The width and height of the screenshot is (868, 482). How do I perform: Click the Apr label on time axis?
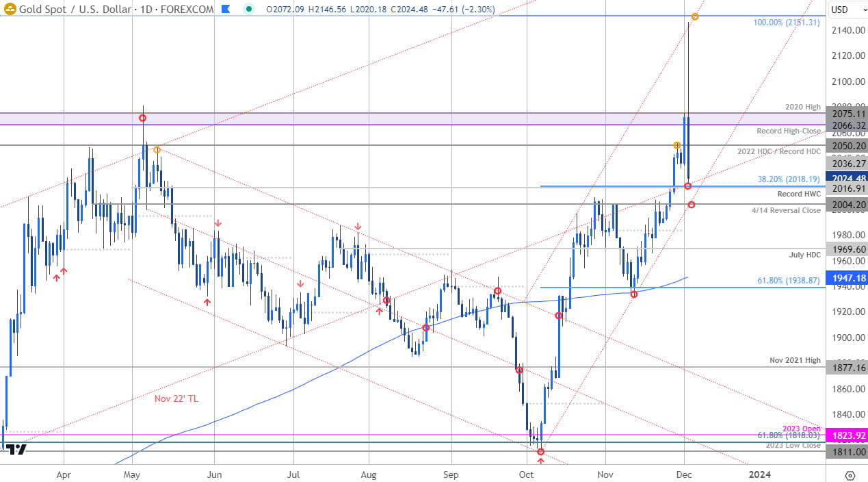point(64,474)
